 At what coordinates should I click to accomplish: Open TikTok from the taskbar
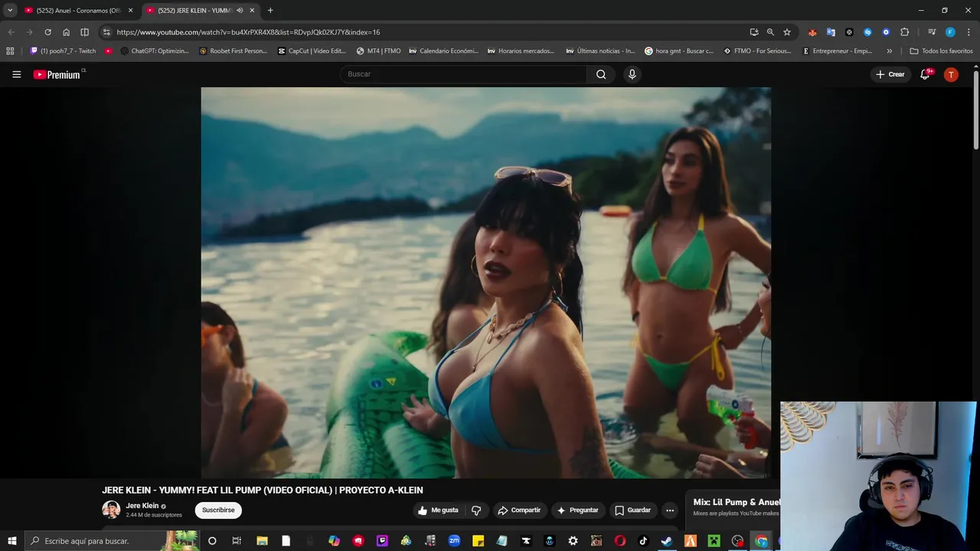click(643, 541)
